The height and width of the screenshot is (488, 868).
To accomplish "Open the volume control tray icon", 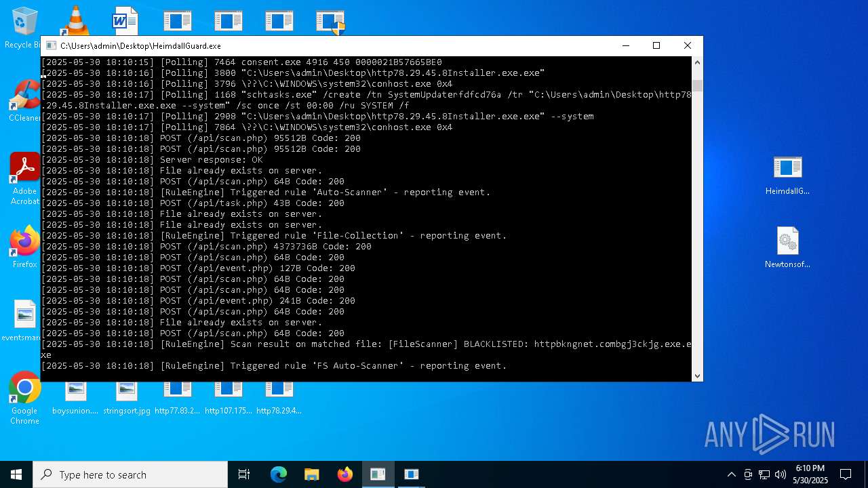I will pyautogui.click(x=780, y=474).
